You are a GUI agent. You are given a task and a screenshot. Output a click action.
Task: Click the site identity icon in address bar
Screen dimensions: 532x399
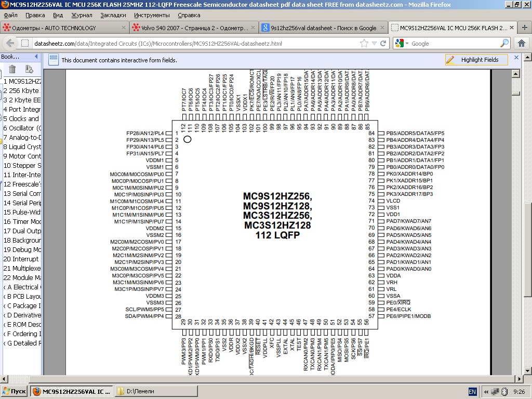pyautogui.click(x=25, y=44)
